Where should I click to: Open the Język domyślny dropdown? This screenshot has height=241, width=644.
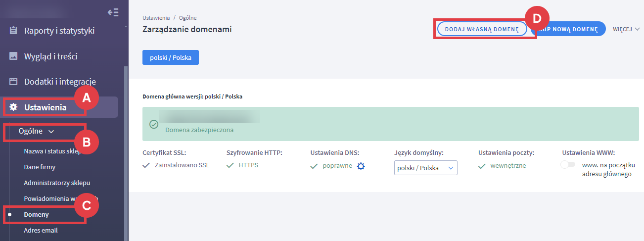(426, 168)
